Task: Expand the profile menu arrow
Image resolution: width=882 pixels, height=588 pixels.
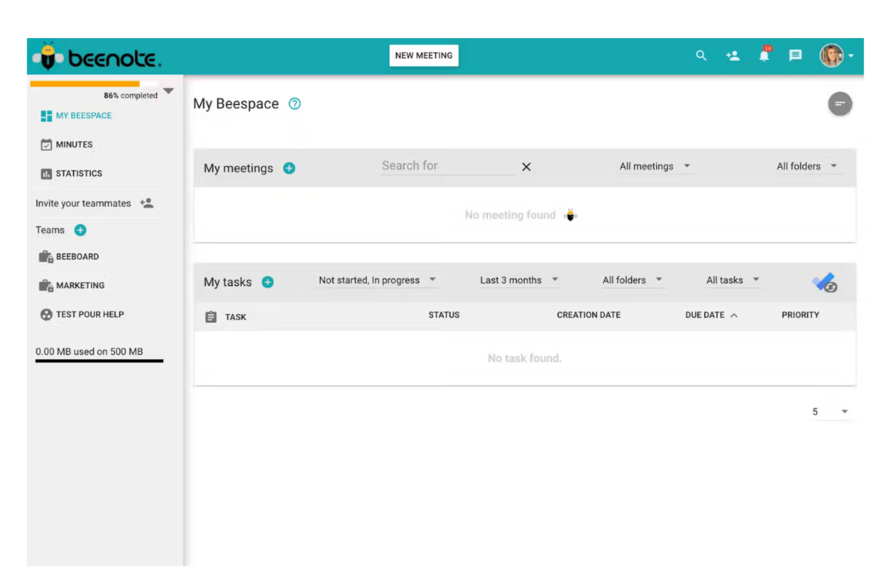Action: 851,55
